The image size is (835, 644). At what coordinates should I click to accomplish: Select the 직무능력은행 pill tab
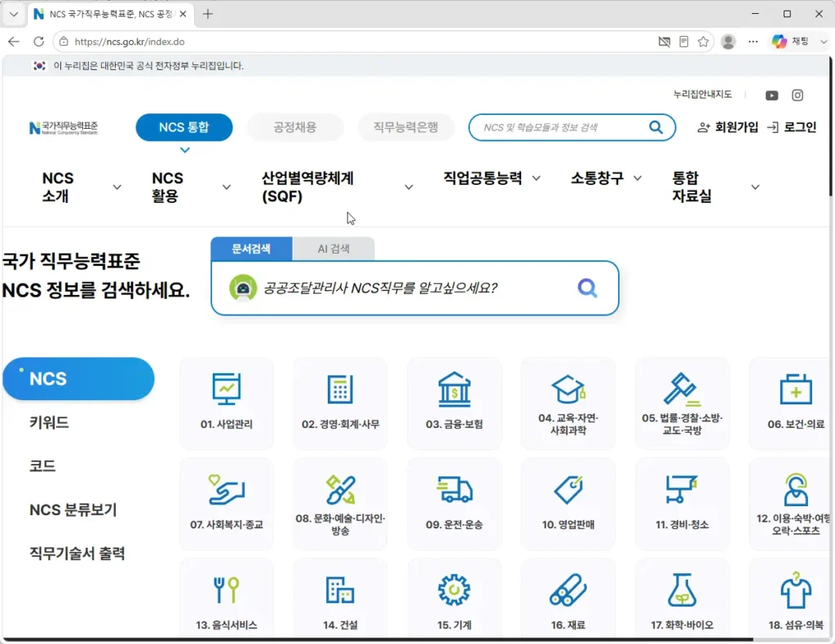coord(406,127)
